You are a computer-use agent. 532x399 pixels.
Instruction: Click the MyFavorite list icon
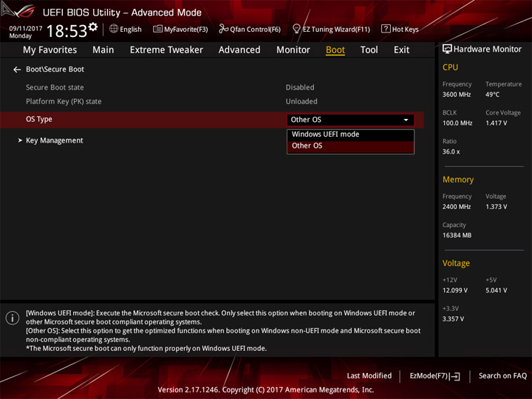(157, 29)
